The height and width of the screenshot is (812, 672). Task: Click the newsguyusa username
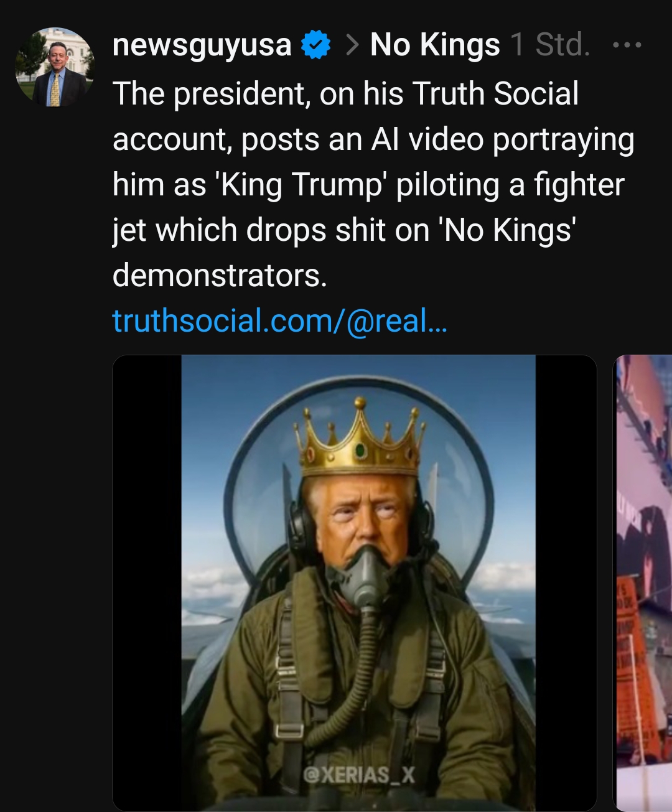[x=202, y=45]
